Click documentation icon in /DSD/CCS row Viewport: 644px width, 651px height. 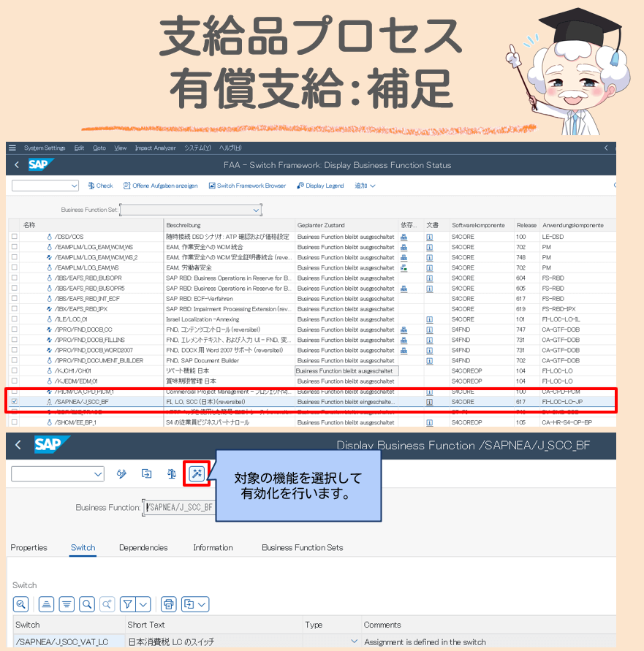point(430,237)
